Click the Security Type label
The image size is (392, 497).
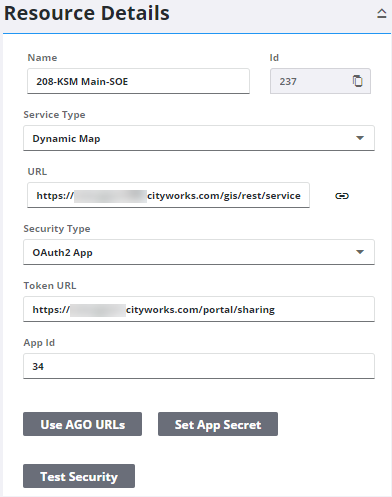[57, 229]
